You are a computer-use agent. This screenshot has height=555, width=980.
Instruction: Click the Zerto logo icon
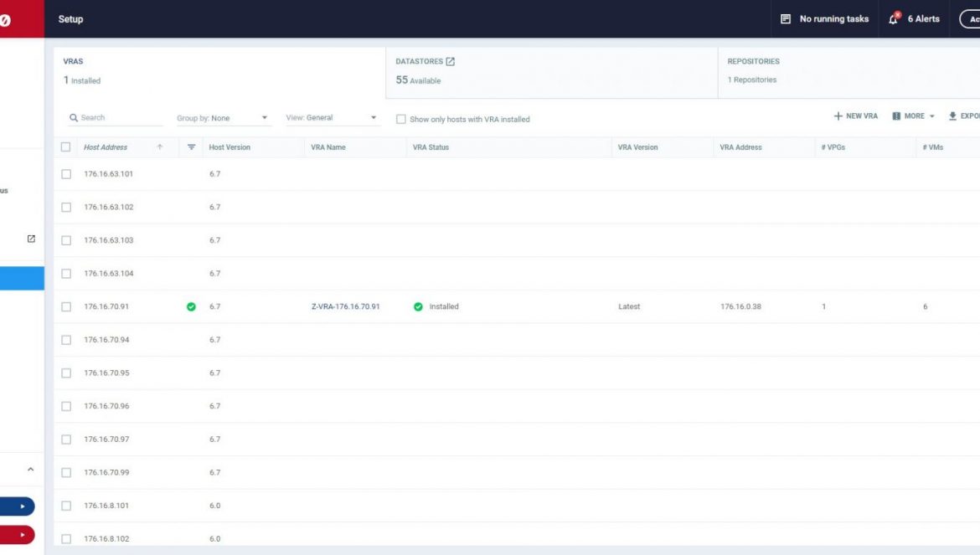coord(5,20)
